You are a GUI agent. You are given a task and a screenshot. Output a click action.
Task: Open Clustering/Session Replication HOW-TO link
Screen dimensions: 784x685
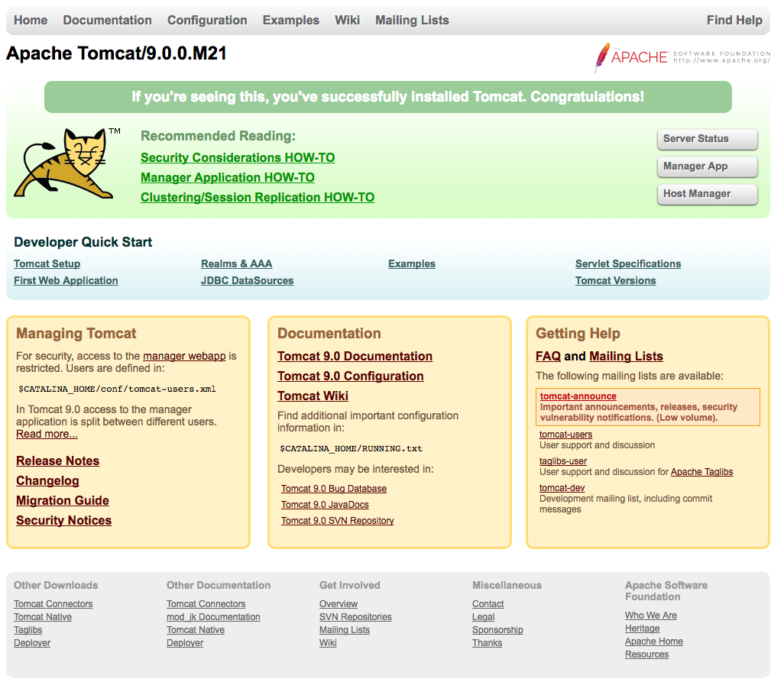tap(258, 197)
